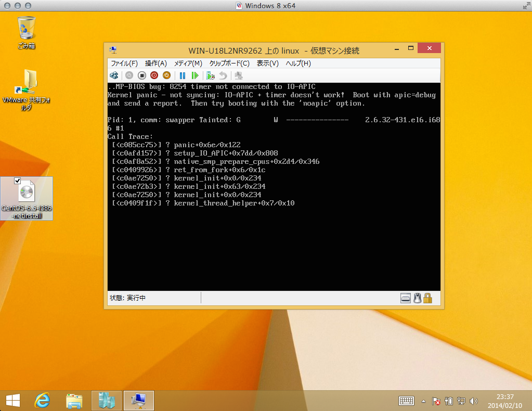Minimize the 仮想マシン接続 window

point(397,48)
